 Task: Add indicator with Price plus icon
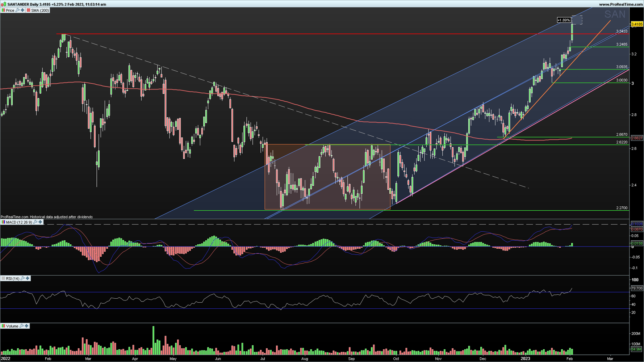pyautogui.click(x=22, y=10)
